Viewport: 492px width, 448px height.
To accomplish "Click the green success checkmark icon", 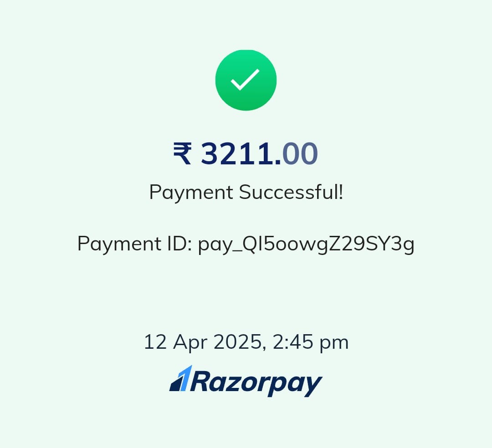I will pyautogui.click(x=246, y=80).
